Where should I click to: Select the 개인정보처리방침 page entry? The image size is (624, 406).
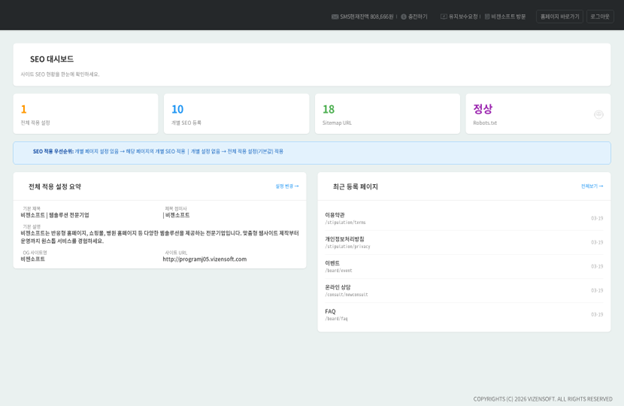[344, 239]
